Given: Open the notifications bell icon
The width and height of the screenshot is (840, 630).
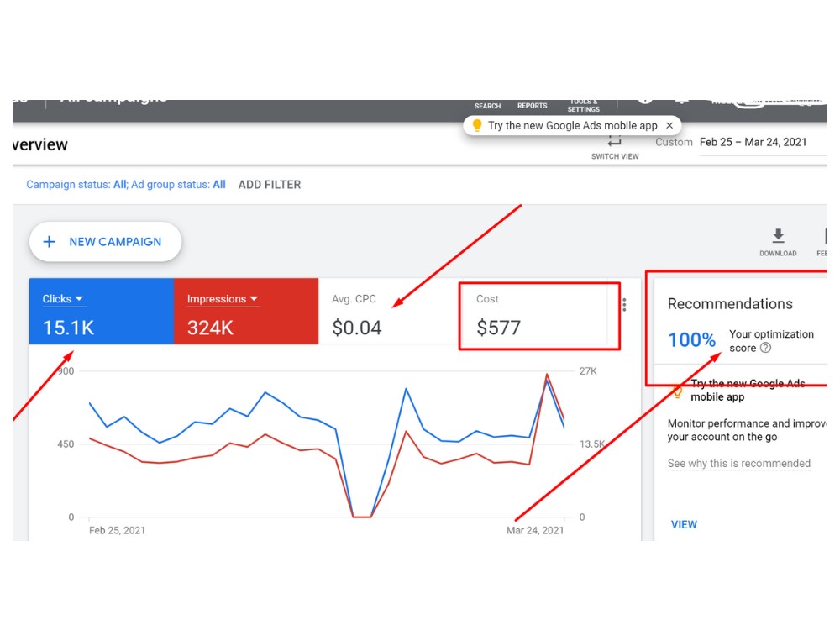Looking at the screenshot, I should 682,98.
